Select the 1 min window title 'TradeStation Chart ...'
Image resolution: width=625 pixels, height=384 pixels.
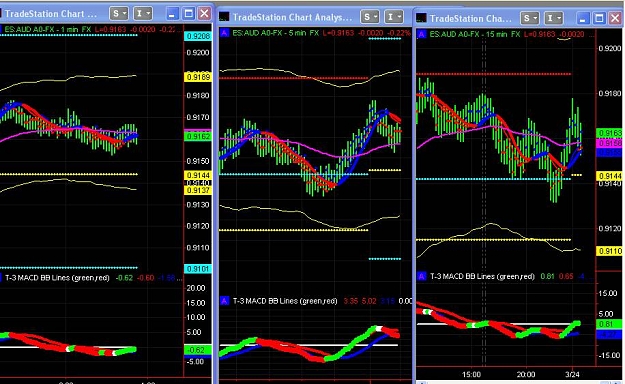click(x=51, y=14)
